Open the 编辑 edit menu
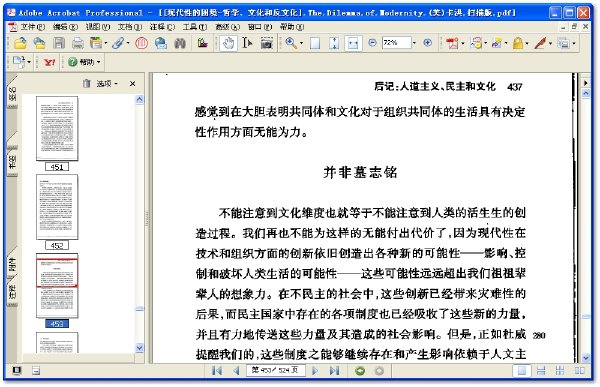Image resolution: width=600 pixels, height=387 pixels. click(x=65, y=27)
